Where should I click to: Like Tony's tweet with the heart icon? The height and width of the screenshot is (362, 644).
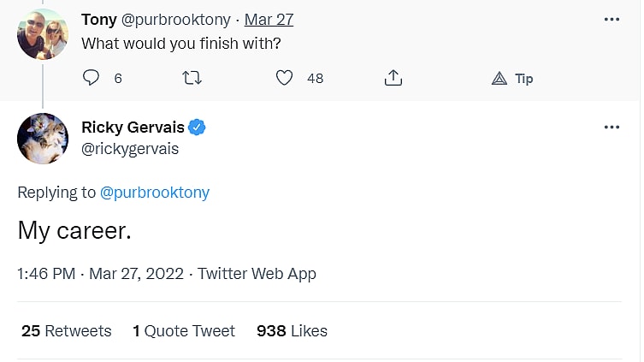coord(285,78)
